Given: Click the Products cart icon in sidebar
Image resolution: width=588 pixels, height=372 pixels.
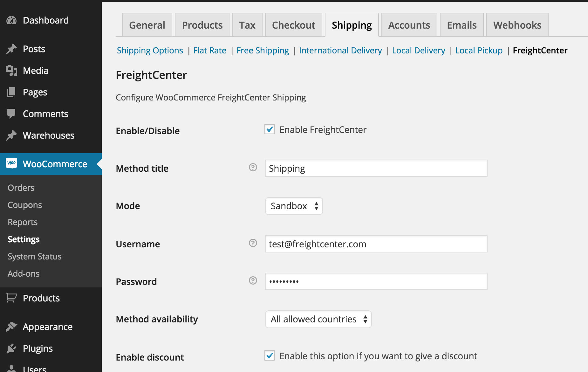Looking at the screenshot, I should [11, 298].
